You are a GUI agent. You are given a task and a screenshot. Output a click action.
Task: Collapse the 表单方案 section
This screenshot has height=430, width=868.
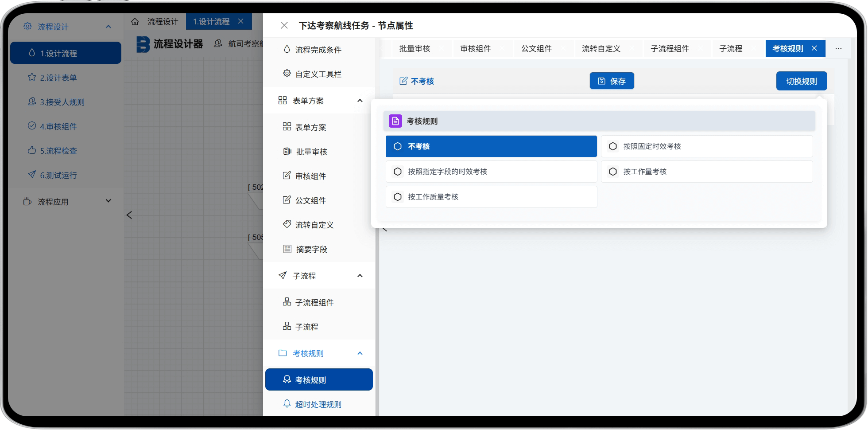point(360,101)
